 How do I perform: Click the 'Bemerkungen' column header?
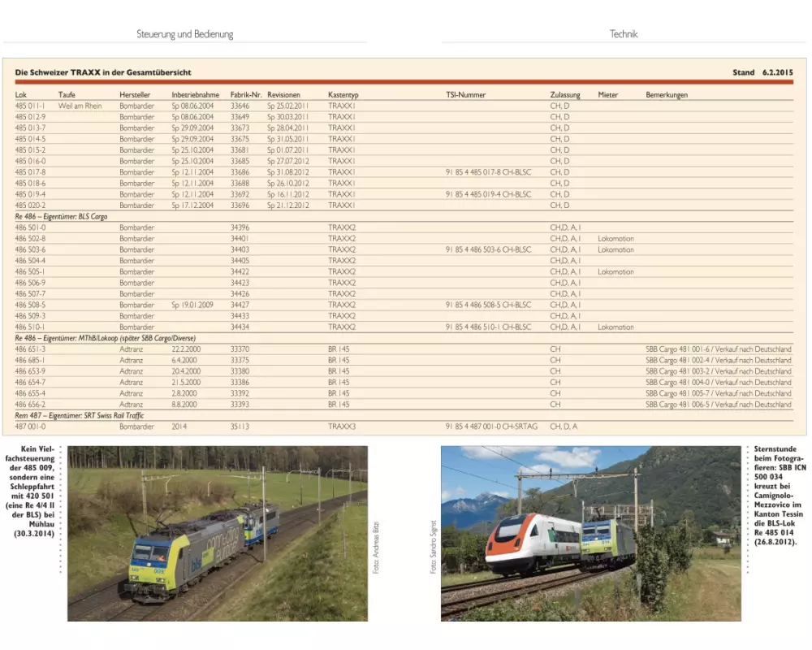pos(667,95)
